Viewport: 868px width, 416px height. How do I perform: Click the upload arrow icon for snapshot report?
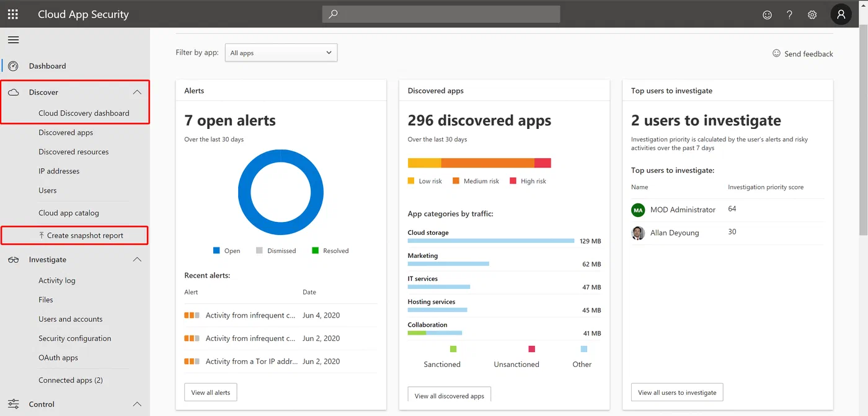[42, 236]
